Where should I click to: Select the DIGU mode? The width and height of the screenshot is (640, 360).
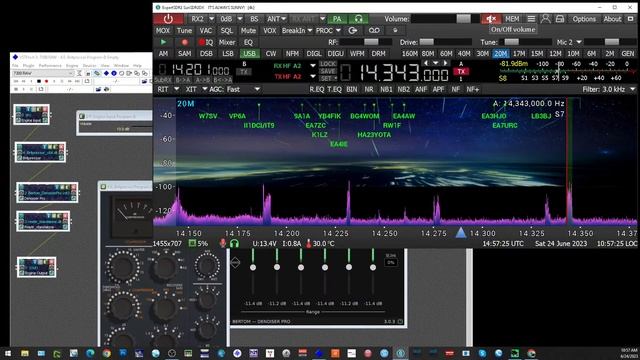click(335, 53)
